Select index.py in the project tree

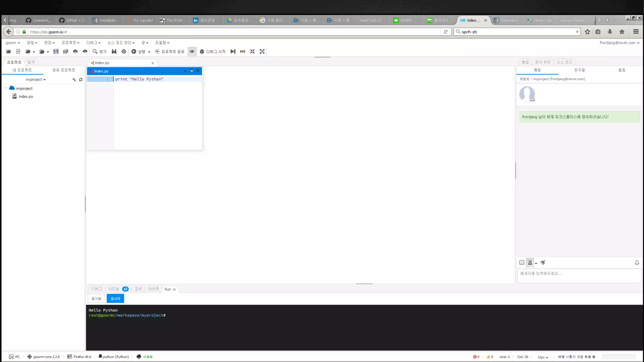[26, 96]
